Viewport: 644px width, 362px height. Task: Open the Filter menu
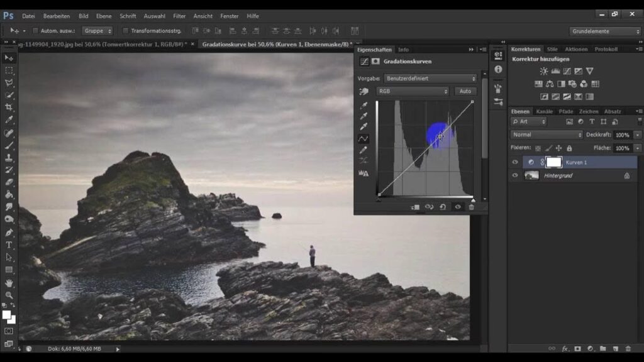tap(179, 16)
